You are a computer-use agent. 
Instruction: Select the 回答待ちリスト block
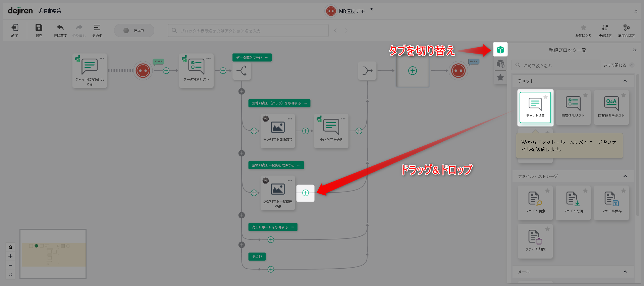[x=573, y=108]
